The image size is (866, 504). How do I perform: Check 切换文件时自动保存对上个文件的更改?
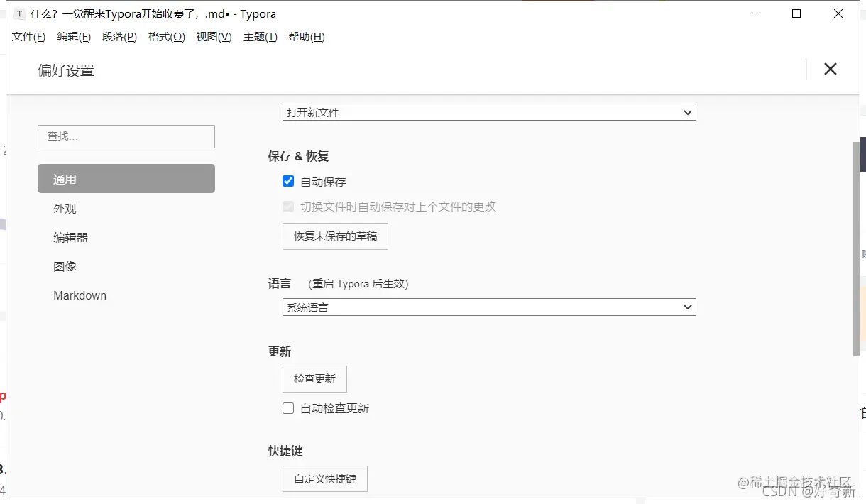(x=289, y=206)
